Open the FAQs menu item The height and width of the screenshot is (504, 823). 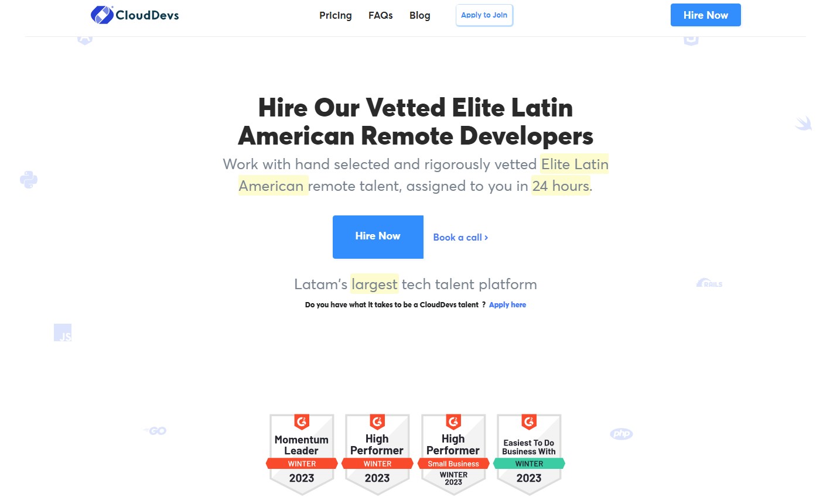(381, 15)
